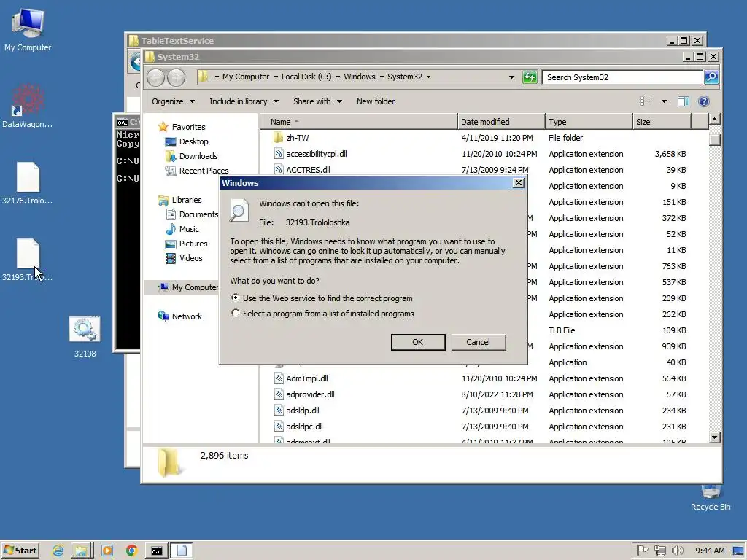Screen dimensions: 747x560
Task: Launch Chrome from taskbar
Action: click(132, 551)
